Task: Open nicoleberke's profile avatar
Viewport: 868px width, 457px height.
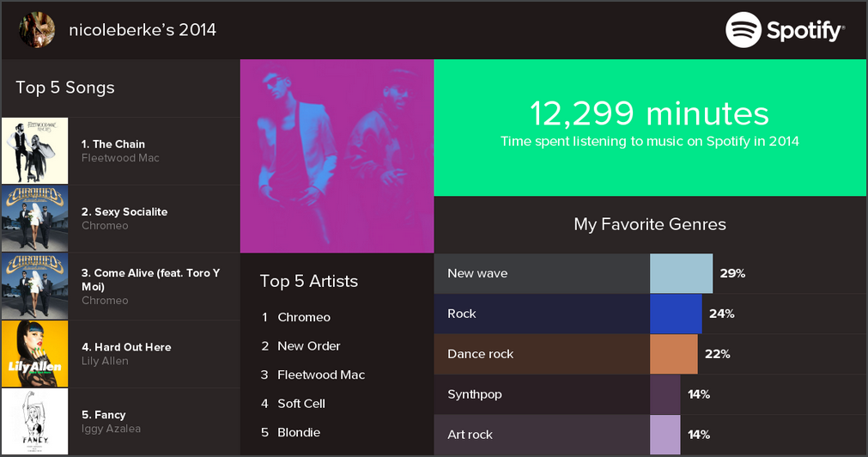Action: point(37,30)
